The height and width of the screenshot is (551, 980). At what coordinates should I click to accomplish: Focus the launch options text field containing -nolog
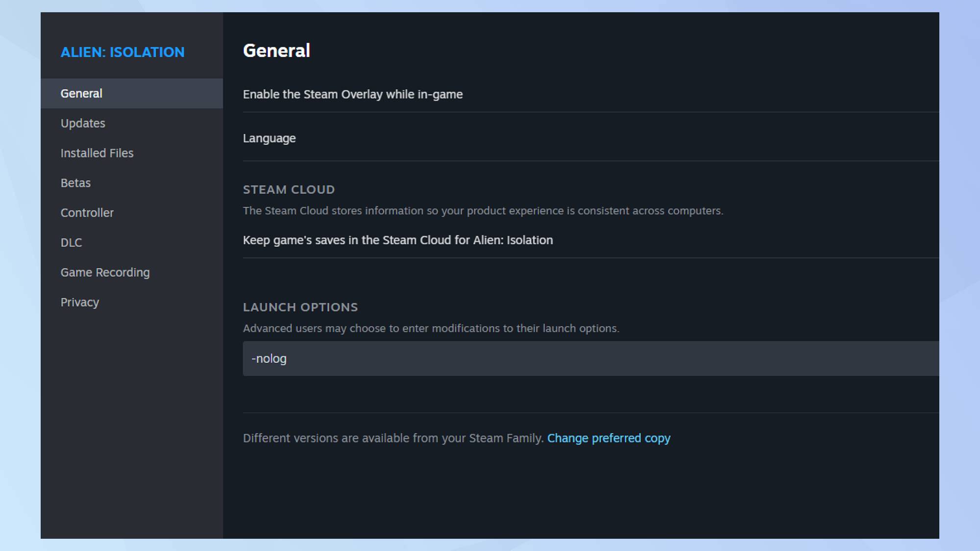588,359
